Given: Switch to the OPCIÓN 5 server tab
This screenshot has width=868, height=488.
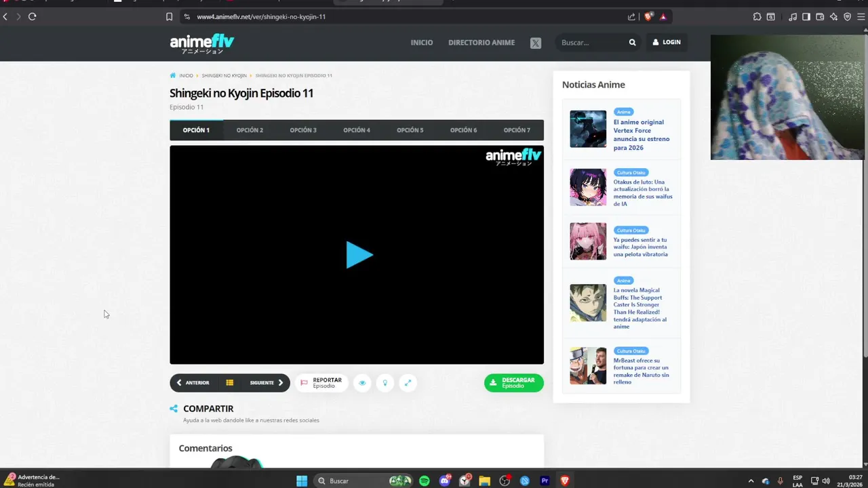Looking at the screenshot, I should (410, 130).
